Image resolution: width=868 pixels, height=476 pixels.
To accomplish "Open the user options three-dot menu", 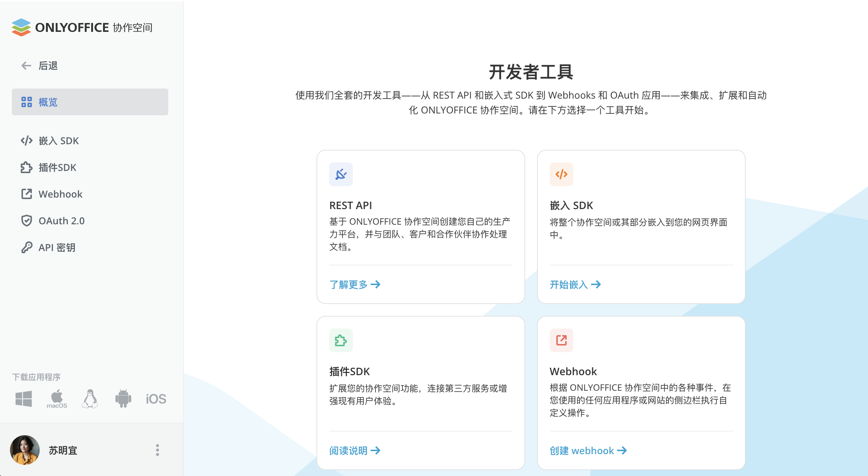I will coord(158,450).
